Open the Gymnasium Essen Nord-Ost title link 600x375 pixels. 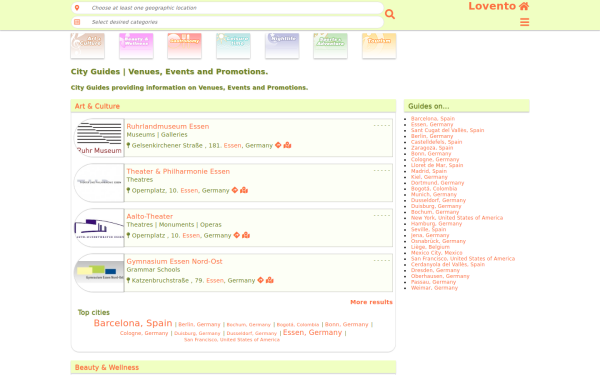(x=174, y=261)
